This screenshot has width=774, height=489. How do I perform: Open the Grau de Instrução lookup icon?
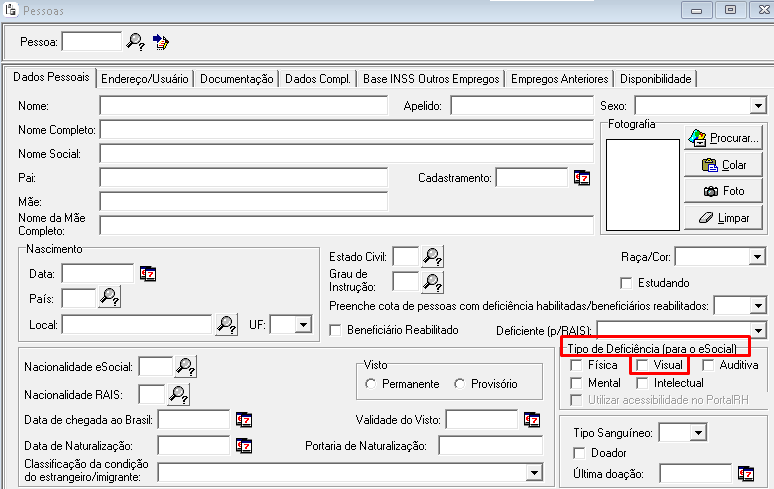[432, 282]
